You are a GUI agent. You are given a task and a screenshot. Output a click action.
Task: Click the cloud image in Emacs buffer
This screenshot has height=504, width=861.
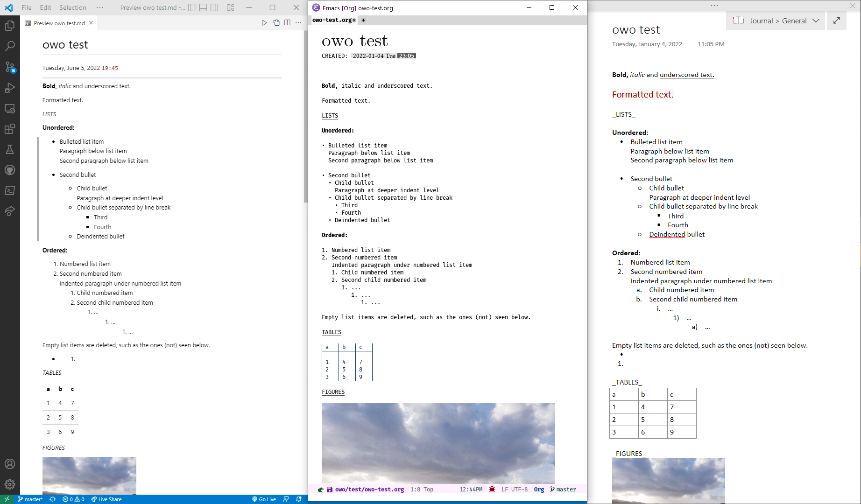click(x=438, y=443)
